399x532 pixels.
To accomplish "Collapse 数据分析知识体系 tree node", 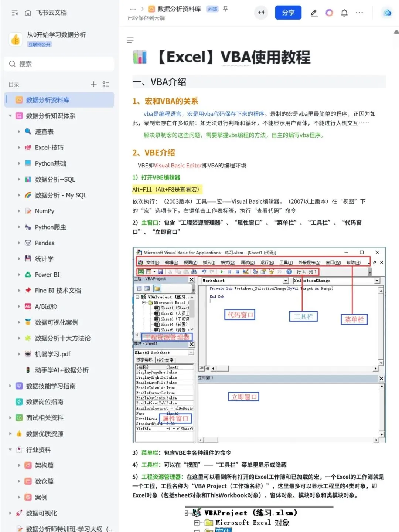I will click(10, 116).
